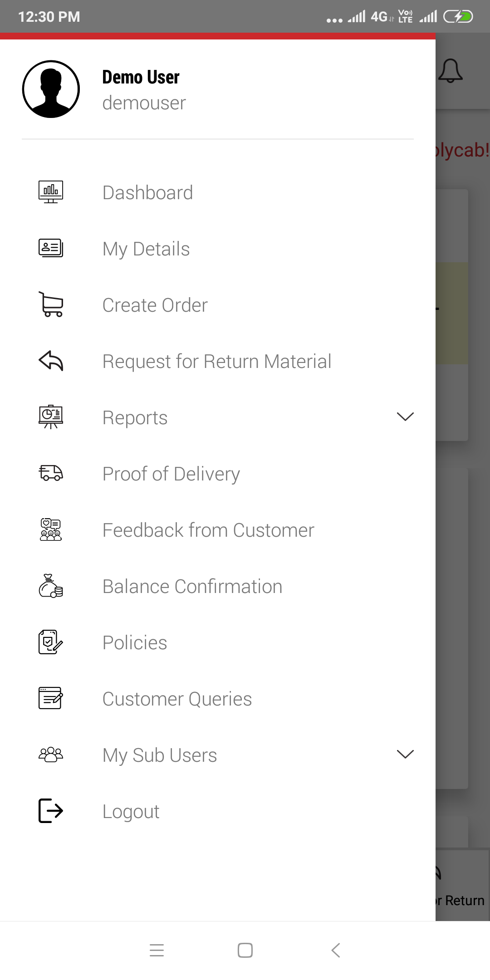Tap the Create Order shopping cart icon
The height and width of the screenshot is (980, 490).
51,304
